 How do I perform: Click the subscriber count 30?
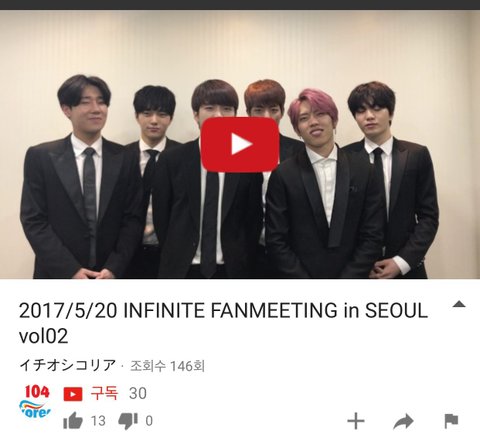[x=138, y=394]
